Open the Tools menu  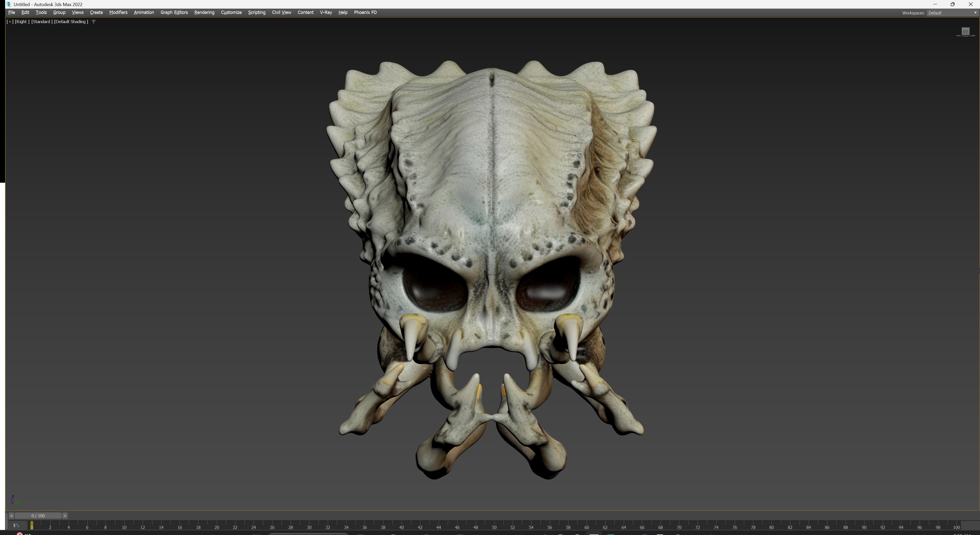(x=41, y=12)
